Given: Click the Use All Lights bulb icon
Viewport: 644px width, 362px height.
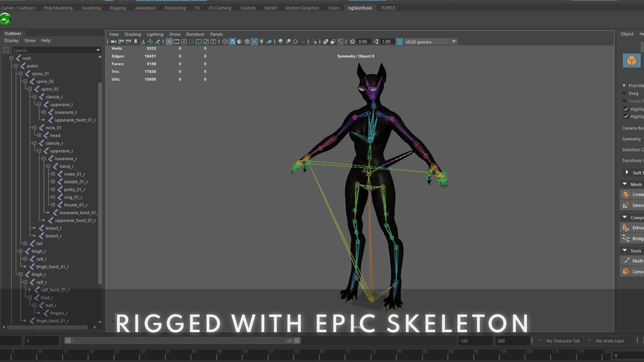Looking at the screenshot, I should (262, 42).
